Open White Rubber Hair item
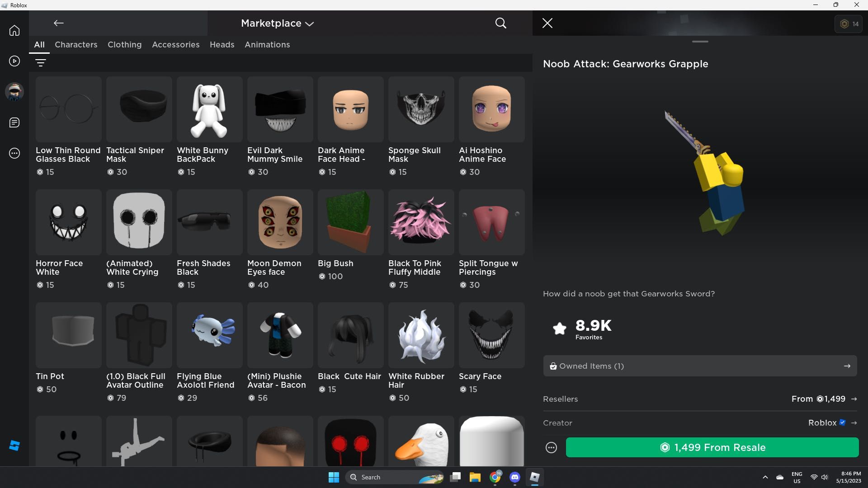Image resolution: width=868 pixels, height=488 pixels. (x=421, y=352)
